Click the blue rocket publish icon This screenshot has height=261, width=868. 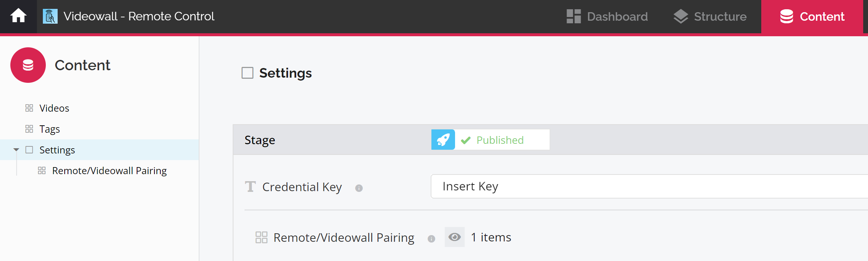443,140
